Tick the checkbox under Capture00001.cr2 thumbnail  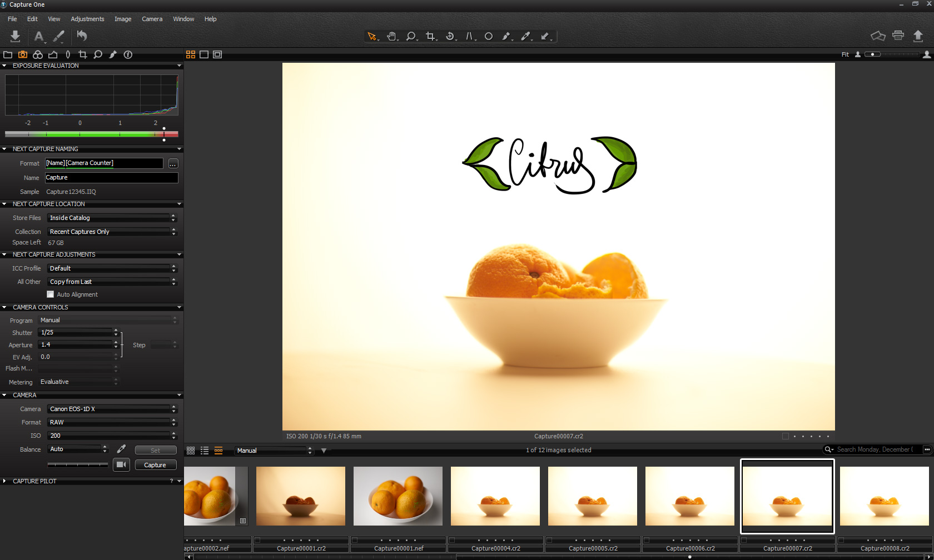tap(257, 540)
